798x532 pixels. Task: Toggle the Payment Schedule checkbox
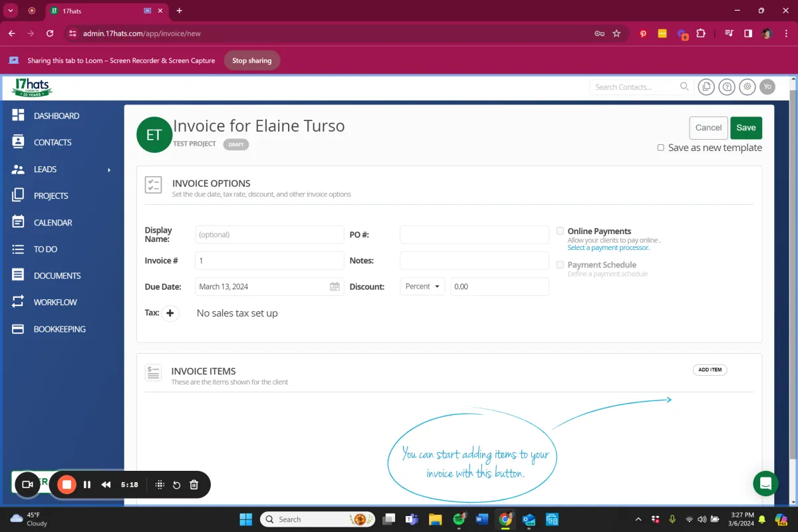coord(560,265)
